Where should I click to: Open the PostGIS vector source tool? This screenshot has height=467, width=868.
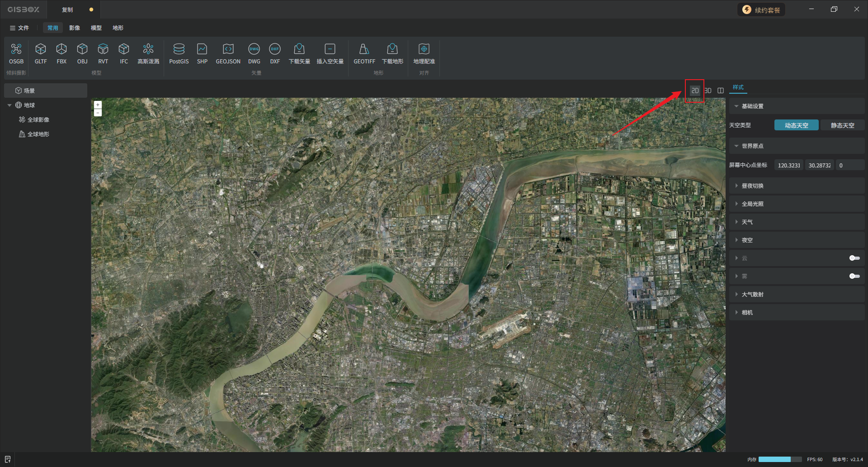[x=179, y=49]
